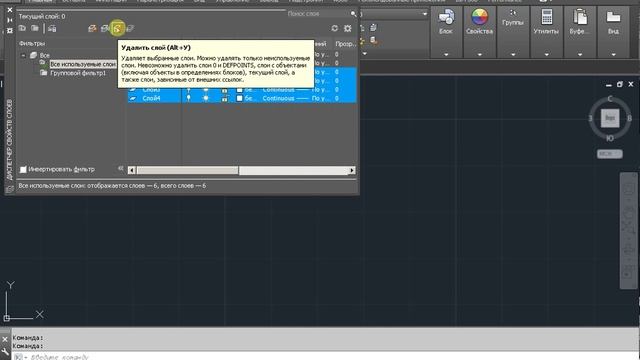Open layer palette properties menu icon
Viewport: 640px width, 360px height.
click(10, 31)
